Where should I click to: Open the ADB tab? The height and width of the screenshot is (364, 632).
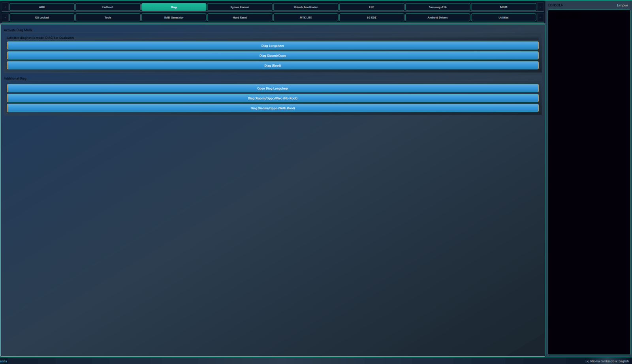pyautogui.click(x=42, y=7)
